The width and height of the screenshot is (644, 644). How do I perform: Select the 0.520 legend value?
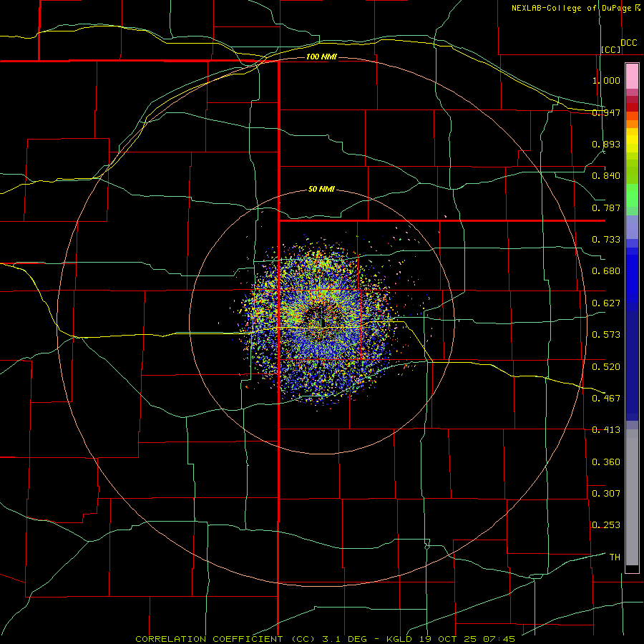coord(606,367)
